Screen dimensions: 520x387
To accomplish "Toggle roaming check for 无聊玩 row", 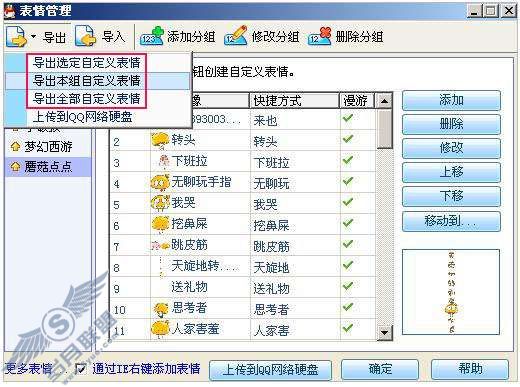I will [348, 181].
